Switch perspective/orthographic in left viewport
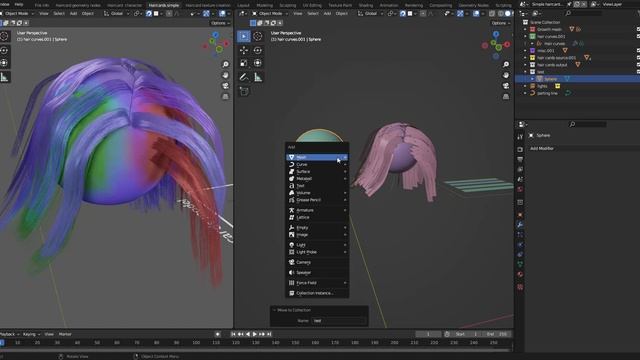The image size is (640, 360). click(x=225, y=96)
